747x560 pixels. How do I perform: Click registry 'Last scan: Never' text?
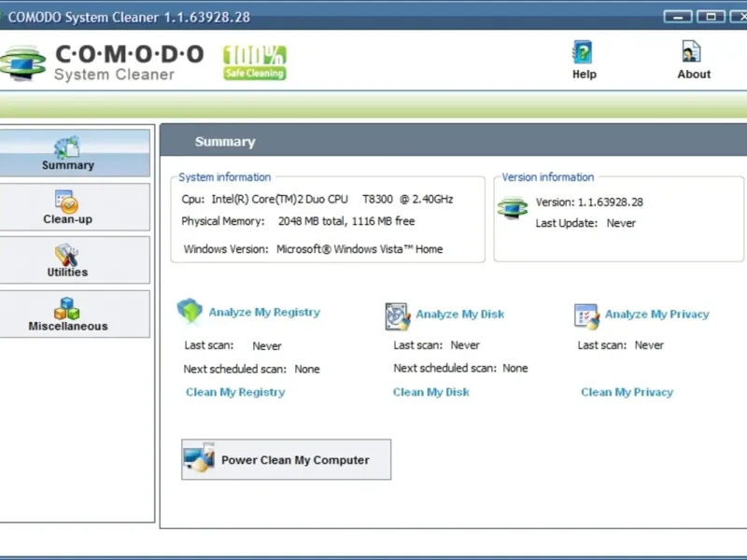tap(233, 345)
